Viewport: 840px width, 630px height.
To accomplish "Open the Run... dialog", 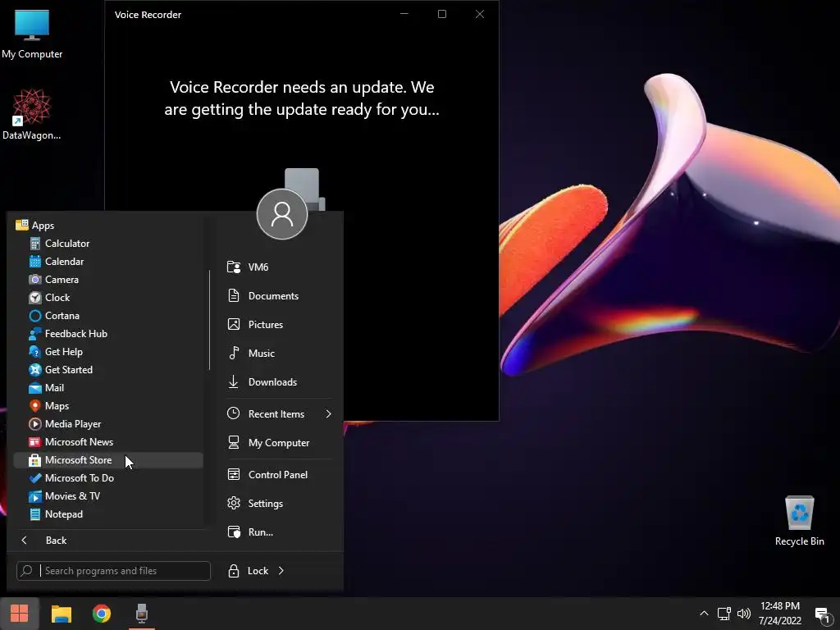I will click(x=279, y=532).
